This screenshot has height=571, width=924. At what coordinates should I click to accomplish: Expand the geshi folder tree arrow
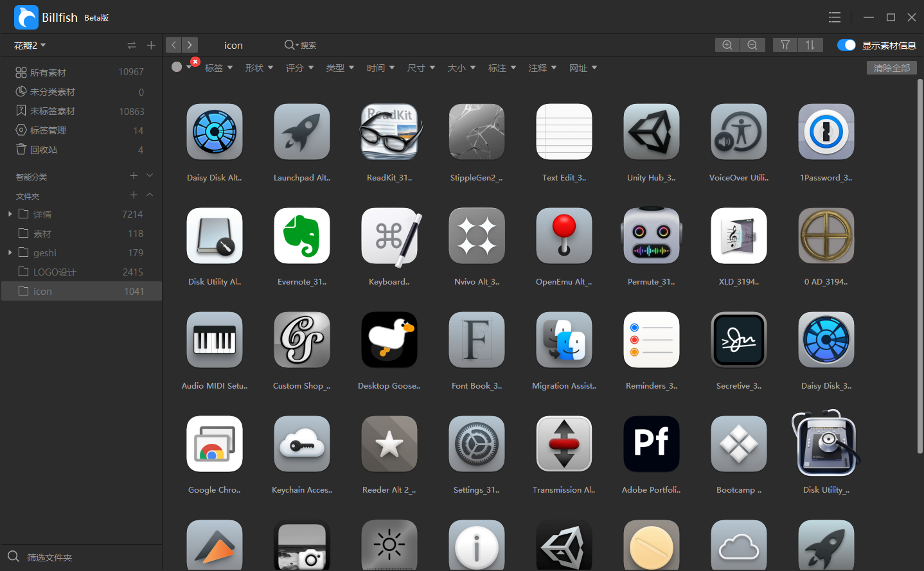coord(10,252)
